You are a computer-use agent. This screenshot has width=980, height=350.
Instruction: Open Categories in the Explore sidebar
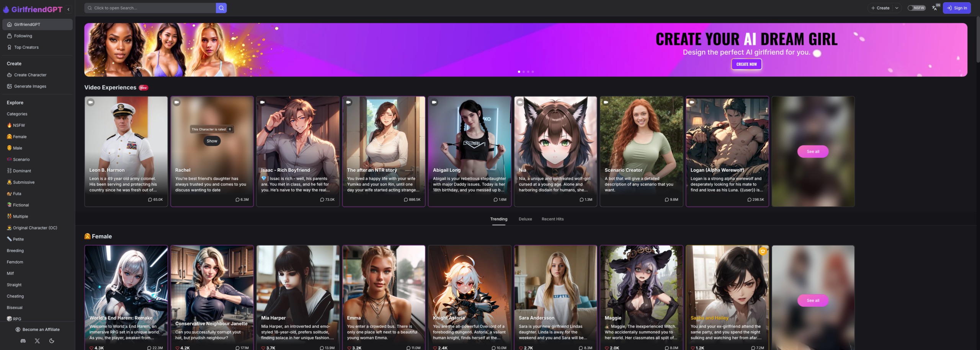pyautogui.click(x=17, y=114)
